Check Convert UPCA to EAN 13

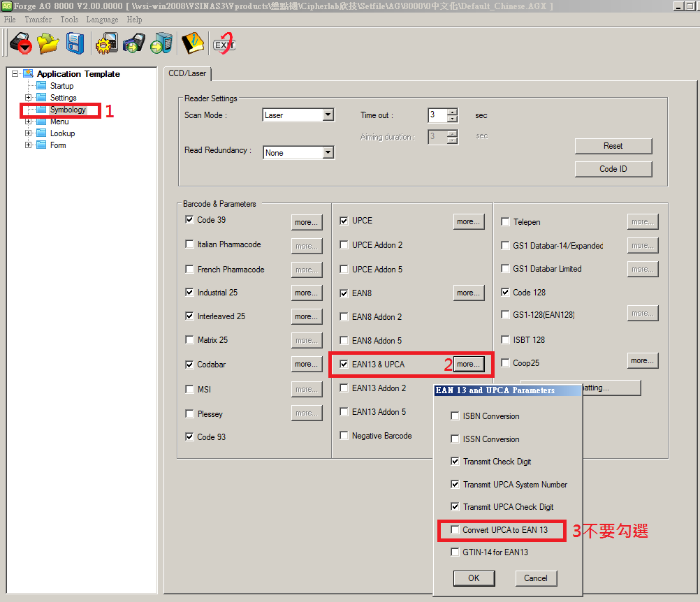[455, 529]
